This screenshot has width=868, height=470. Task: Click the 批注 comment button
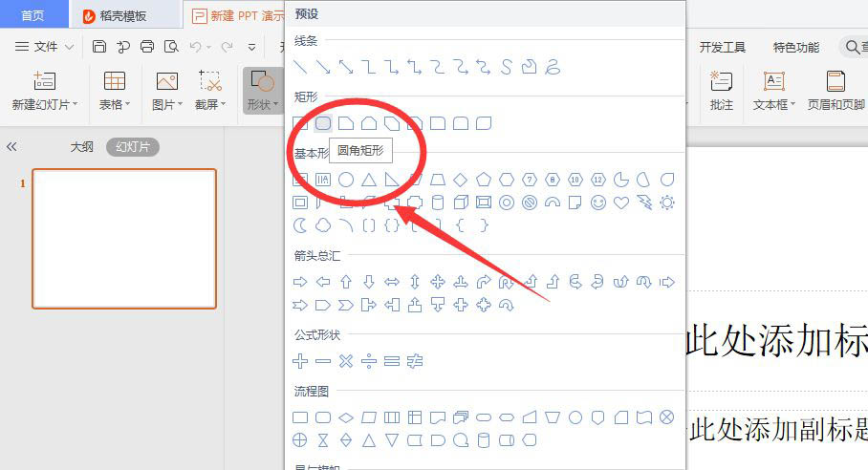[x=722, y=90]
